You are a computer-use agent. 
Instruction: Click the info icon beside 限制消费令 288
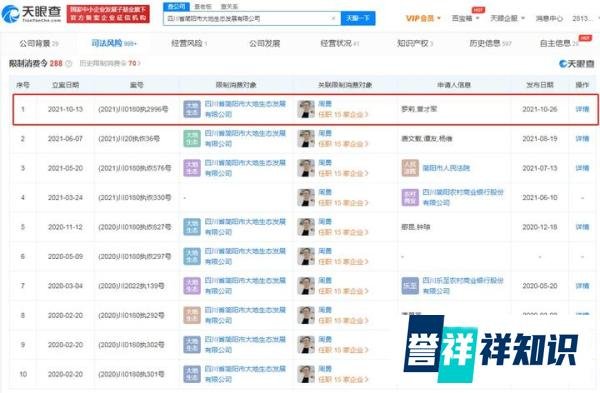pyautogui.click(x=68, y=64)
